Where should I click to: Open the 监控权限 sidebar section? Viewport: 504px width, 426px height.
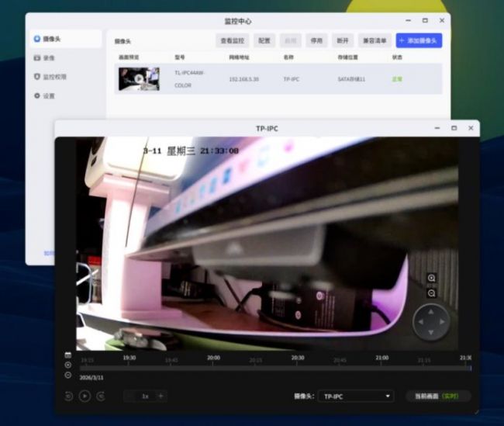(x=54, y=77)
